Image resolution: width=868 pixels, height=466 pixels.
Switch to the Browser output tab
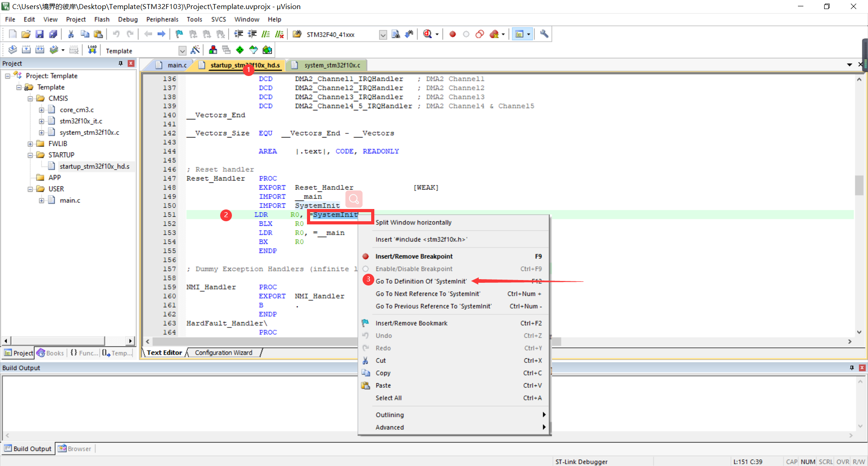(75, 449)
